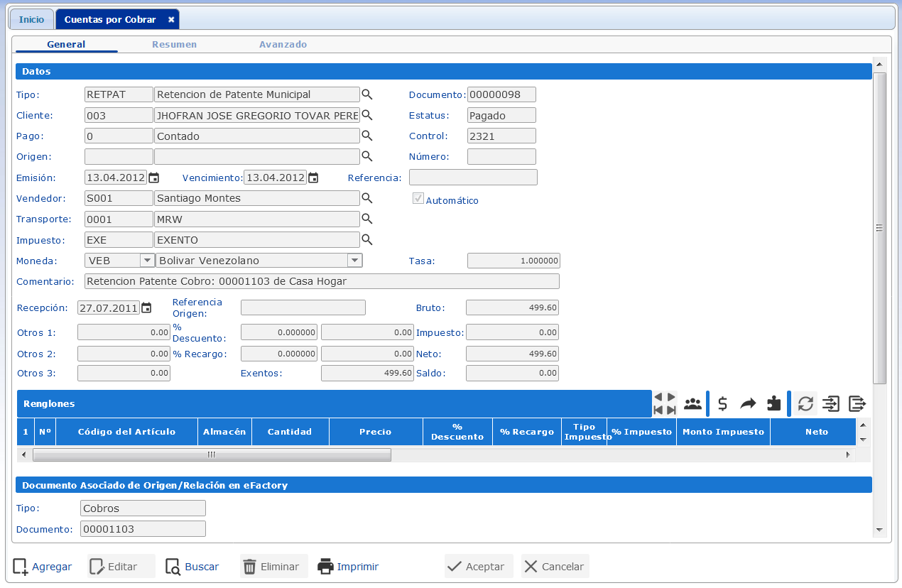Screen dimensions: 902x588
Task: Click the magnifier icon beside Vendedor field
Action: click(x=367, y=198)
